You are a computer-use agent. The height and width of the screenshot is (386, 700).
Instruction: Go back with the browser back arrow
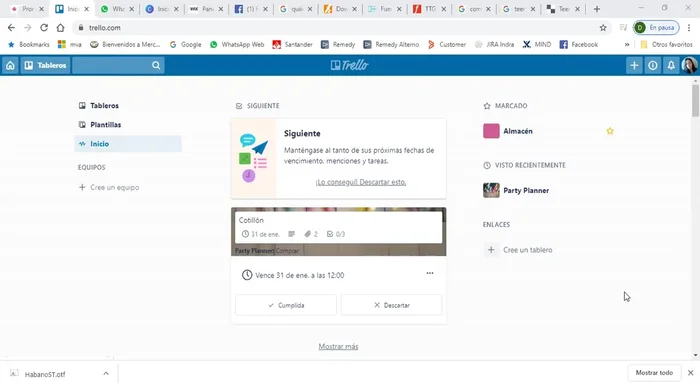pyautogui.click(x=11, y=28)
